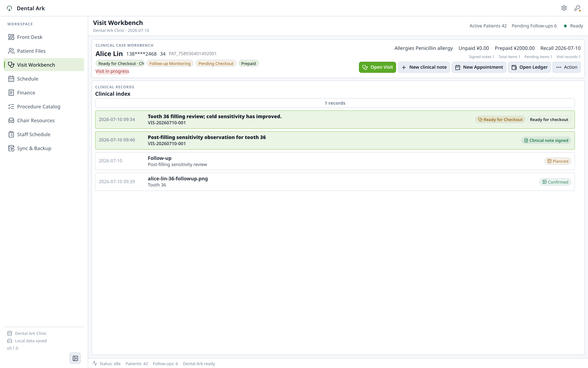This screenshot has height=368, width=588.
Task: Click the Schedule calendar icon
Action: coord(11,79)
